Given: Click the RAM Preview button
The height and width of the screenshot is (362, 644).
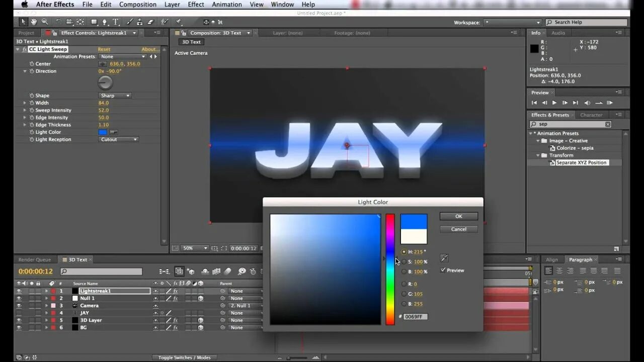Looking at the screenshot, I should point(609,103).
